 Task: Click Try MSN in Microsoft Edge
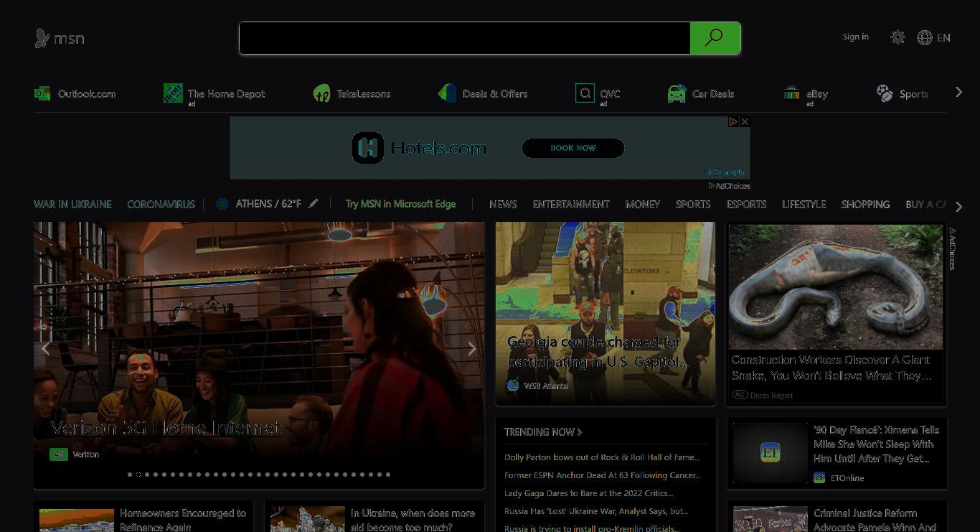(x=400, y=204)
